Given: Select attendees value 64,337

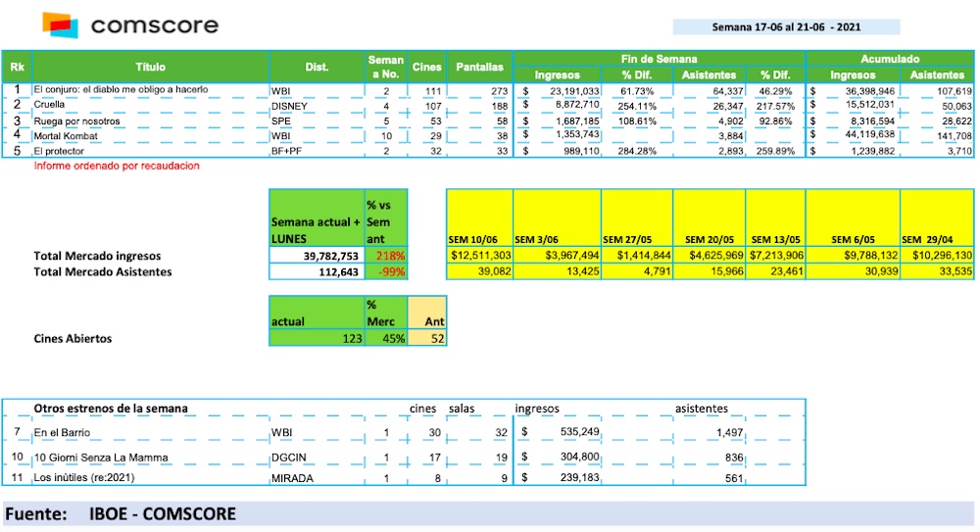Looking at the screenshot, I should pos(728,91).
